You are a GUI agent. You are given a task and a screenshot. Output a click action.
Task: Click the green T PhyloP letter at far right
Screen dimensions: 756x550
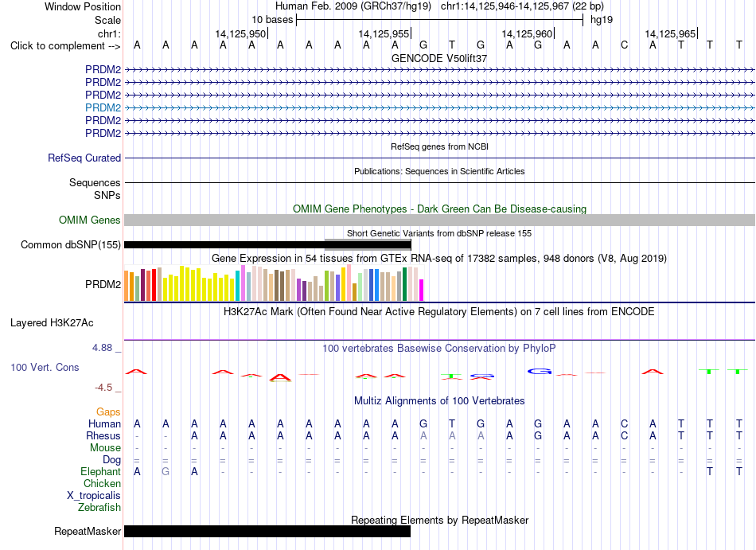pyautogui.click(x=738, y=371)
